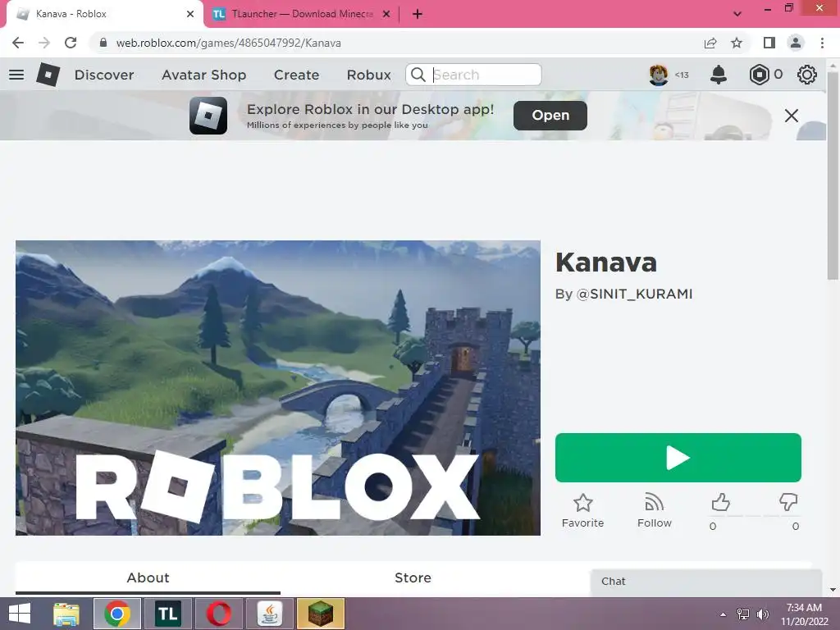840x630 pixels.
Task: View site information lock icon
Action: [x=103, y=43]
